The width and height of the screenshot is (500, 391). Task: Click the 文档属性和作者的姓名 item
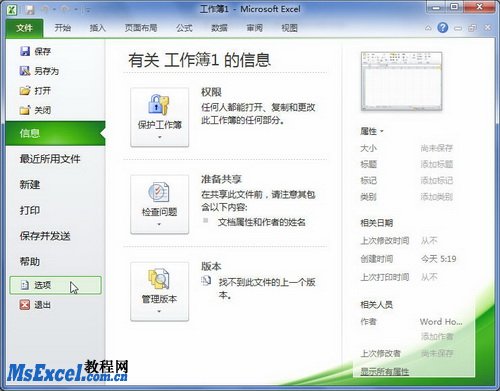(262, 222)
